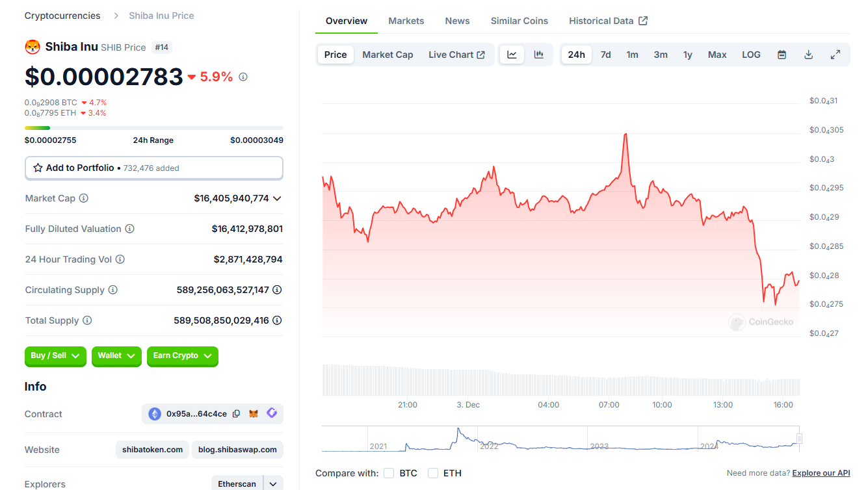Select the 1m time range
868x490 pixels.
point(633,55)
